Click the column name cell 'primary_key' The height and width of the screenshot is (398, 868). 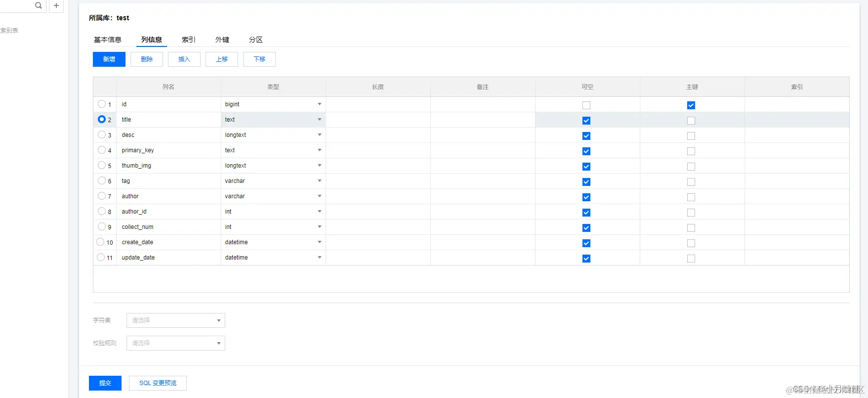(168, 150)
